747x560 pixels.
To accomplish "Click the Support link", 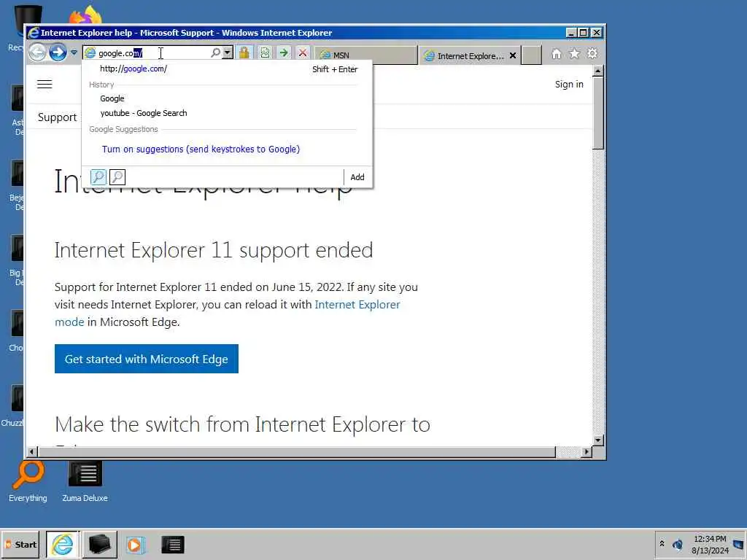I will pos(57,117).
